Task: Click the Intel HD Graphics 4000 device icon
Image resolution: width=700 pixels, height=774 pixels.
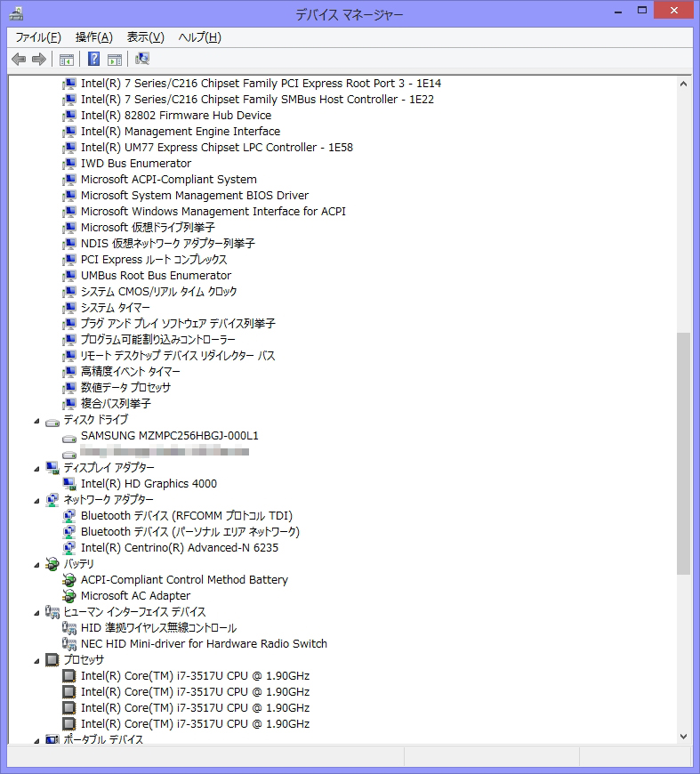Action: pyautogui.click(x=69, y=484)
